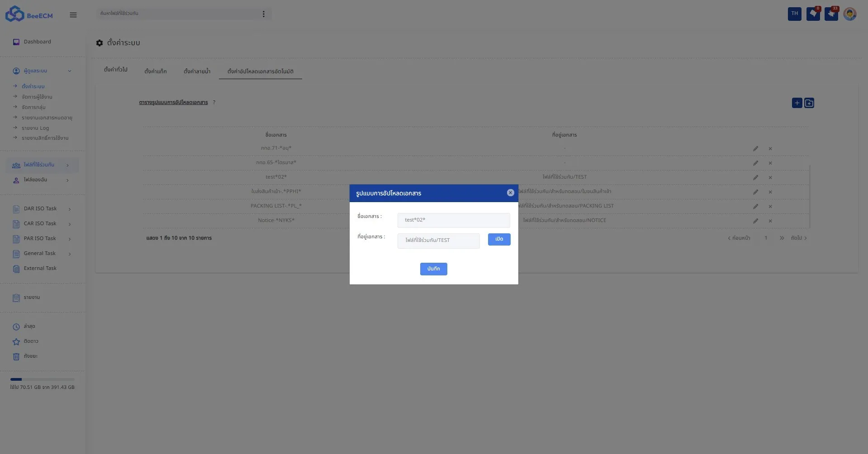Screen dimensions: 868x454
Task: Switch to the ตั้งค่าลายน้ำ tab
Action: click(x=197, y=71)
